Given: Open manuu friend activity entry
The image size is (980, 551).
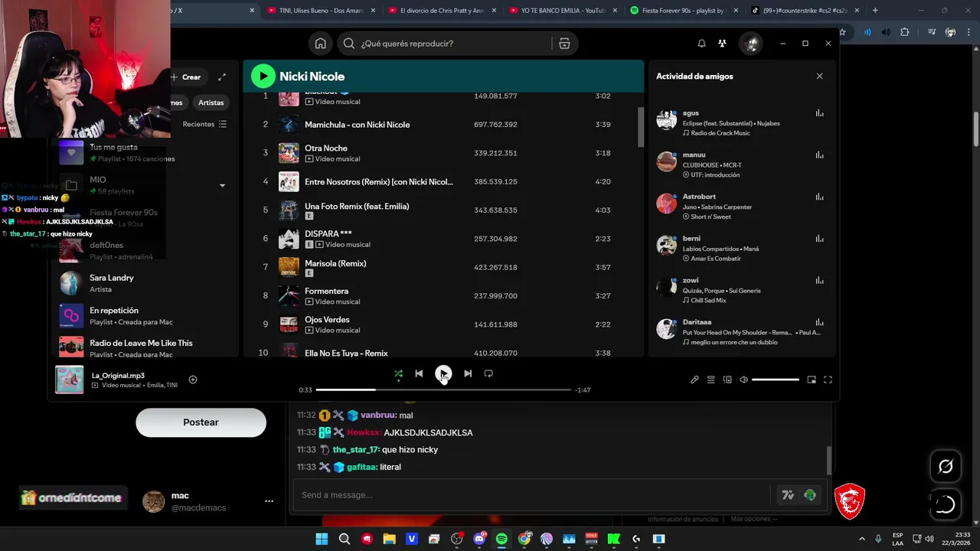Looking at the screenshot, I should click(740, 165).
